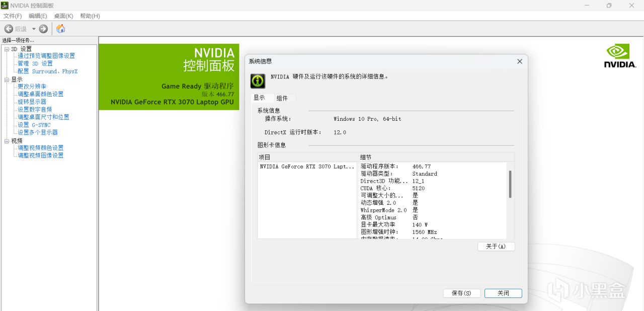Select 调整视频颜色设置 under 视频
The height and width of the screenshot is (311, 644).
point(41,147)
